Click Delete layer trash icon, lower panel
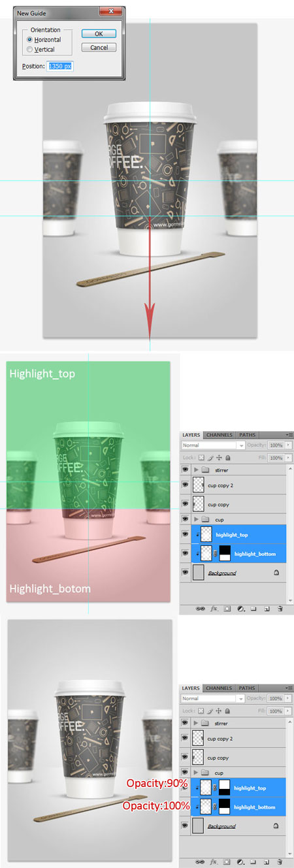The image size is (294, 868). 280,861
